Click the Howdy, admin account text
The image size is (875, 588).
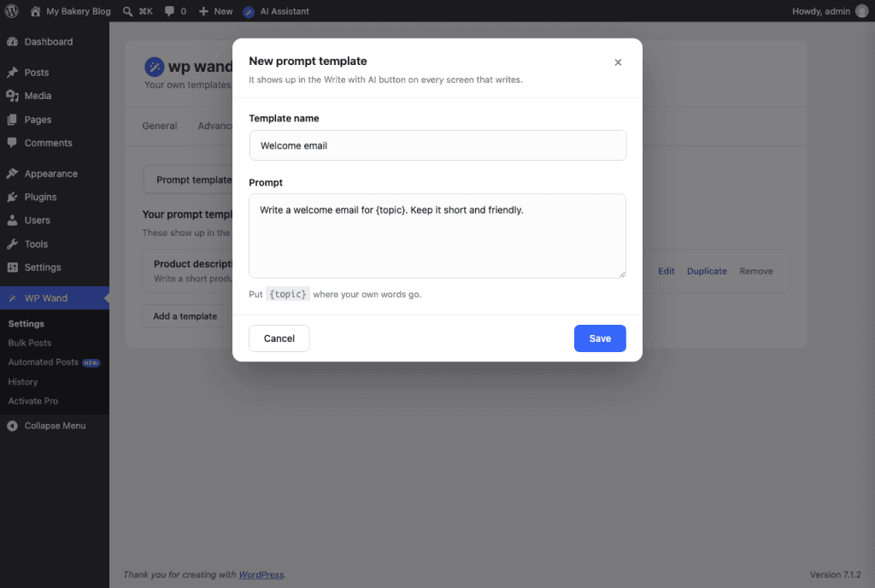click(821, 11)
